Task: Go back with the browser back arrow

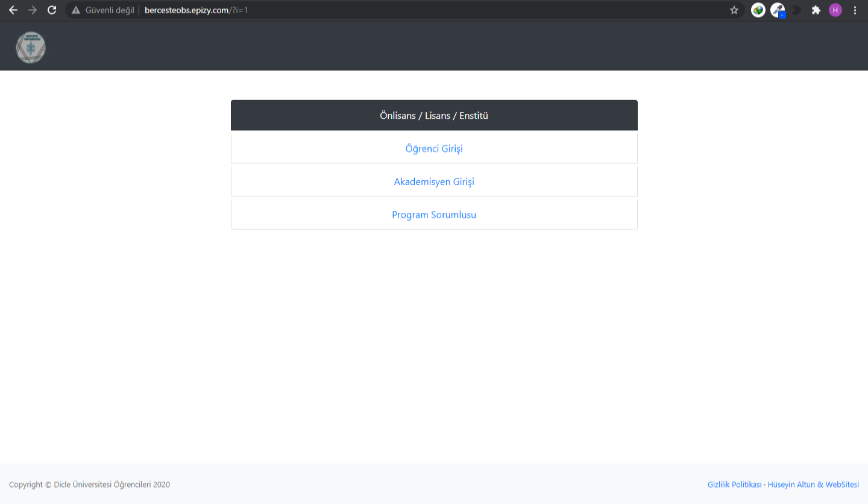Action: click(x=13, y=10)
